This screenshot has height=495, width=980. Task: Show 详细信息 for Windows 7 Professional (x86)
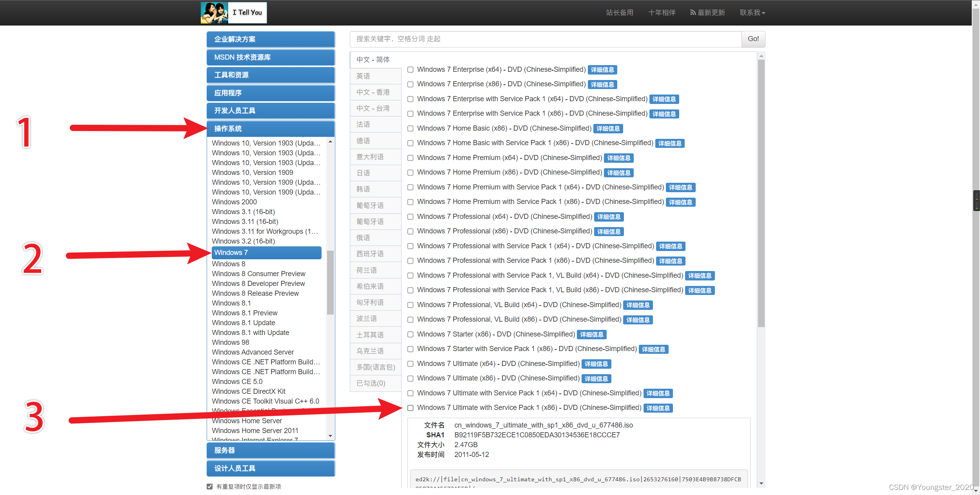tap(609, 232)
